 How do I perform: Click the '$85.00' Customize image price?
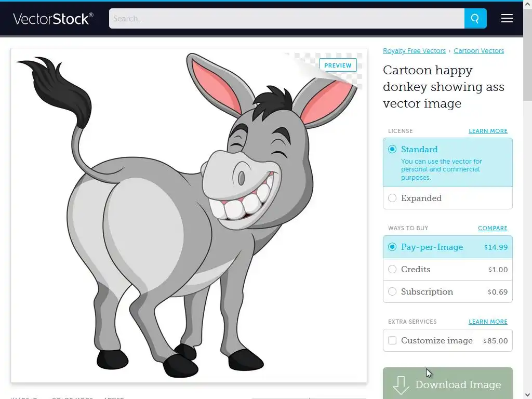[x=495, y=341]
